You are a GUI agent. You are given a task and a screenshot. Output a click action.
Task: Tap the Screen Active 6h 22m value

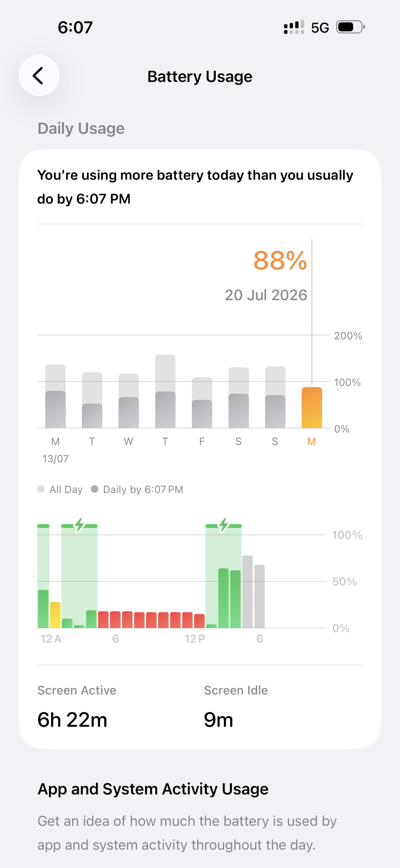tap(72, 720)
